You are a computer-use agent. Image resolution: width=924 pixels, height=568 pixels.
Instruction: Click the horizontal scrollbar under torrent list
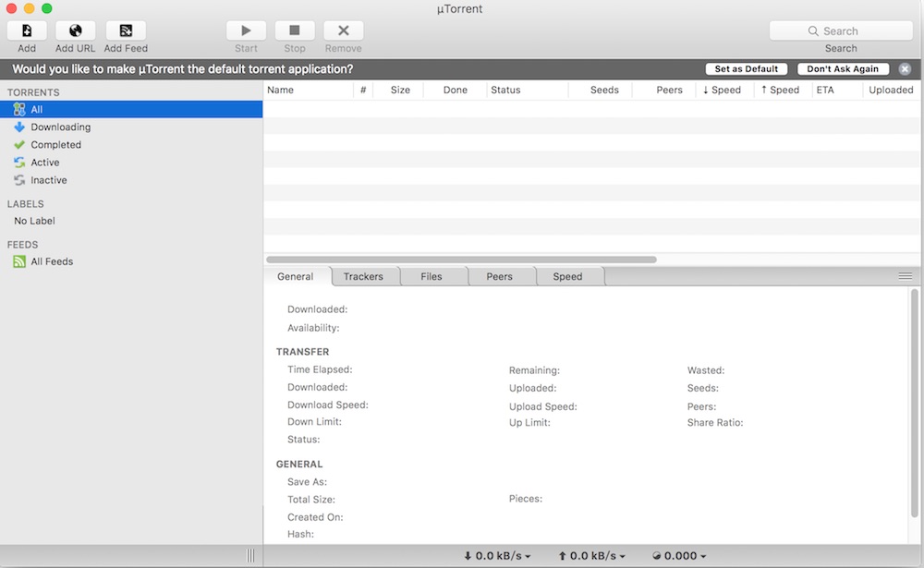coord(461,260)
